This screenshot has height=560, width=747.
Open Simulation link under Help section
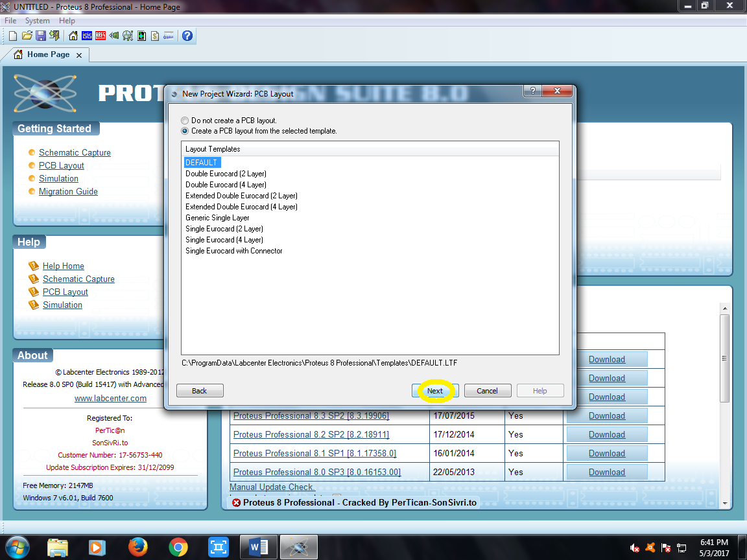62,304
